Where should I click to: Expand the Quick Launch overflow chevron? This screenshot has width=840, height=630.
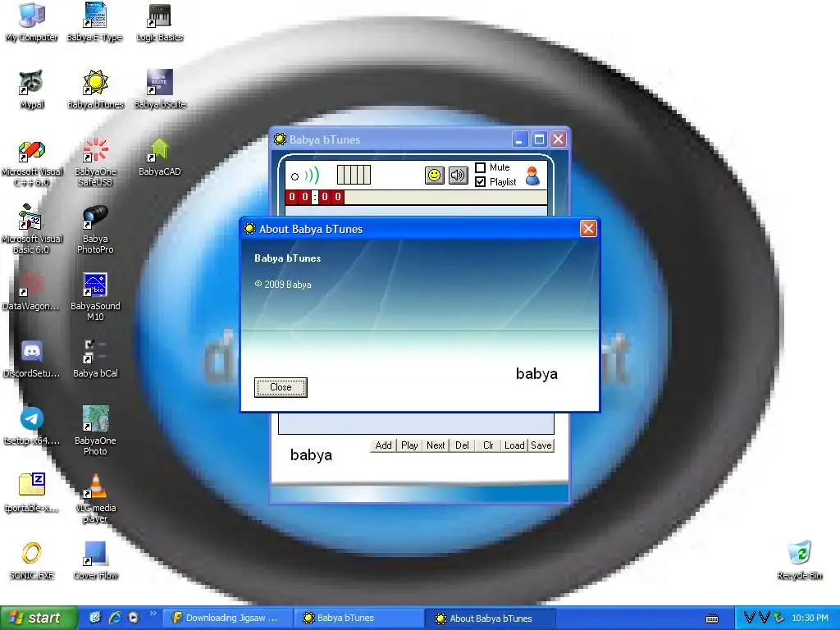click(153, 614)
